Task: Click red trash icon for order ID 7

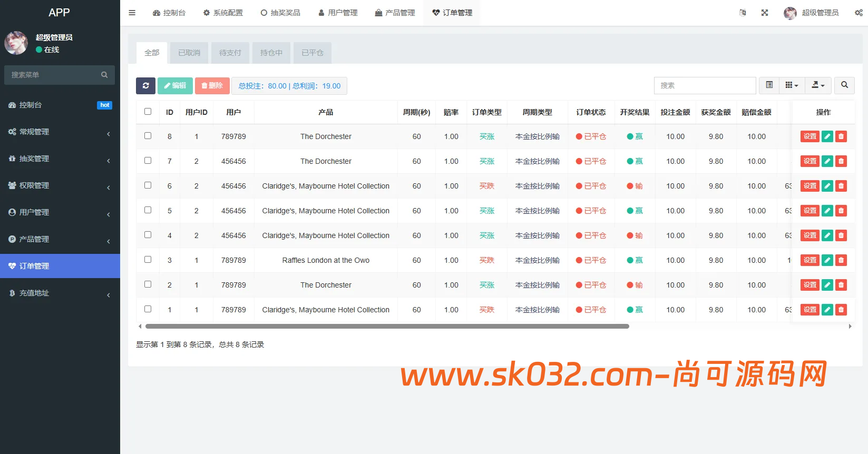Action: (x=841, y=161)
